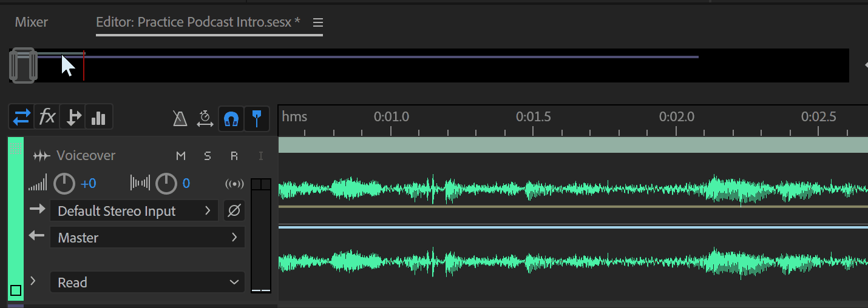Click the Voiceover volume knob

click(64, 184)
